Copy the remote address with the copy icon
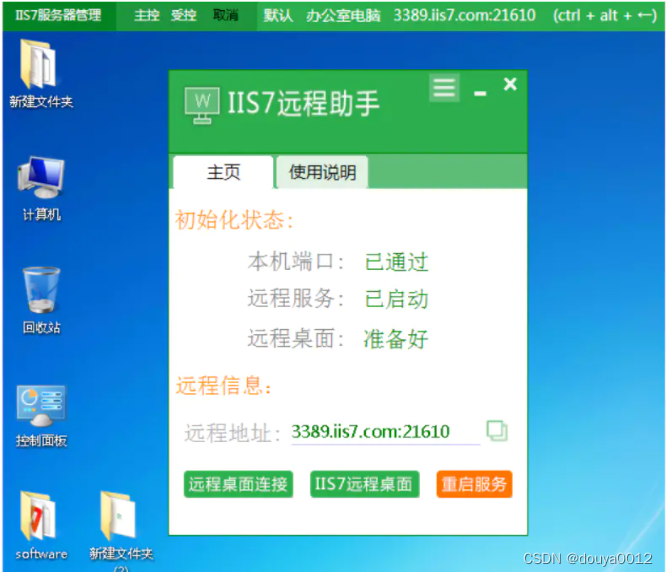Screen dimensions: 668x576 (497, 431)
